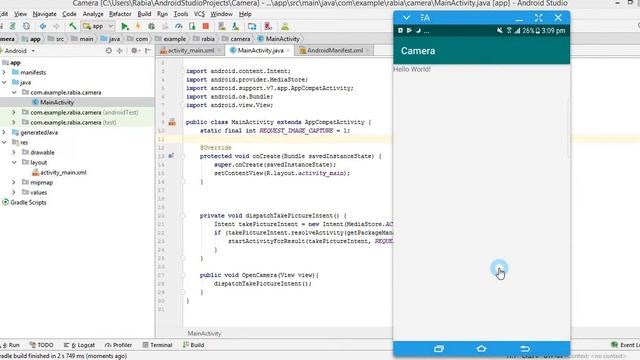Viewport: 640px width, 360px height.
Task: Open the VCS menu
Action: (199, 14)
